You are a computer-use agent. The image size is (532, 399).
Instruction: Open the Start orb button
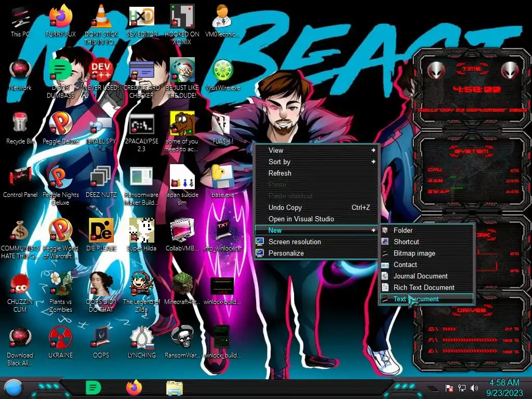click(x=14, y=389)
